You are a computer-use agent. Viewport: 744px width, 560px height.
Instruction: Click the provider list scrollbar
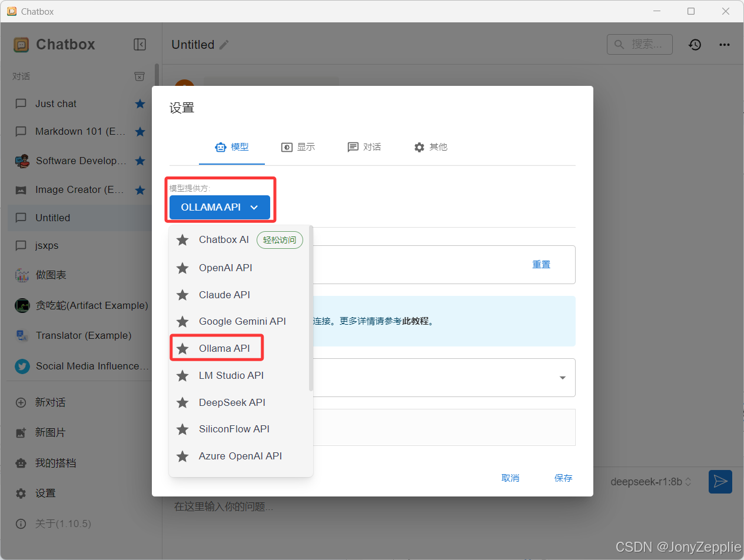tap(311, 309)
